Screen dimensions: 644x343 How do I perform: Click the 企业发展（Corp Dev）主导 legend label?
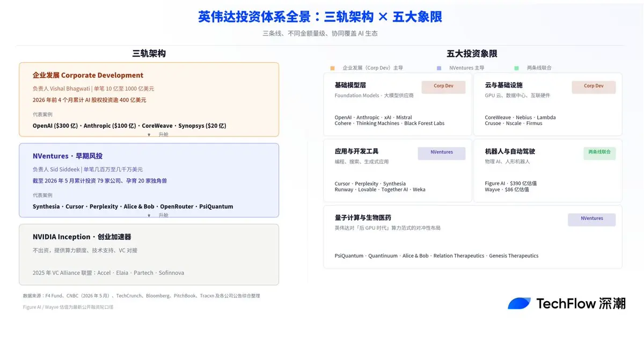pos(372,68)
